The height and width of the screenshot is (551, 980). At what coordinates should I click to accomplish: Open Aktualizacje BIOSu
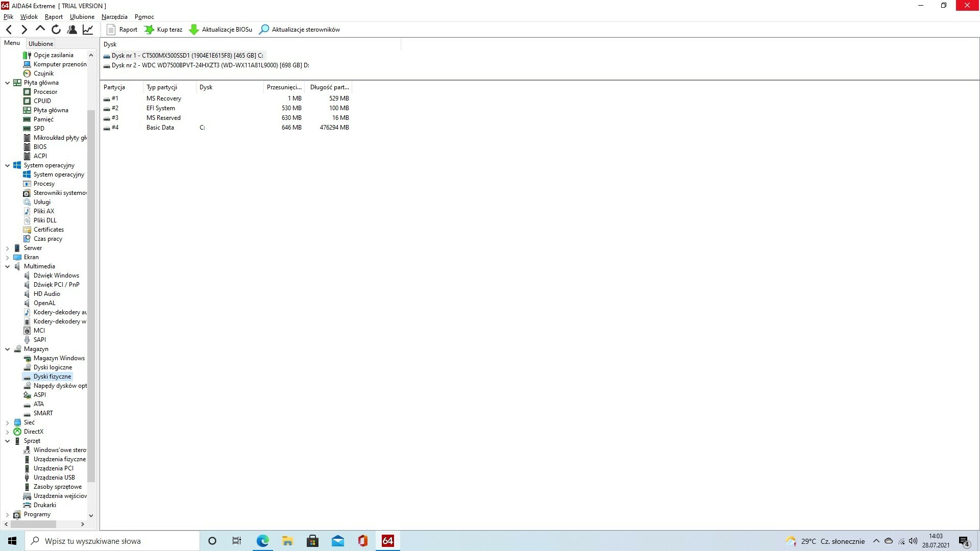click(220, 30)
